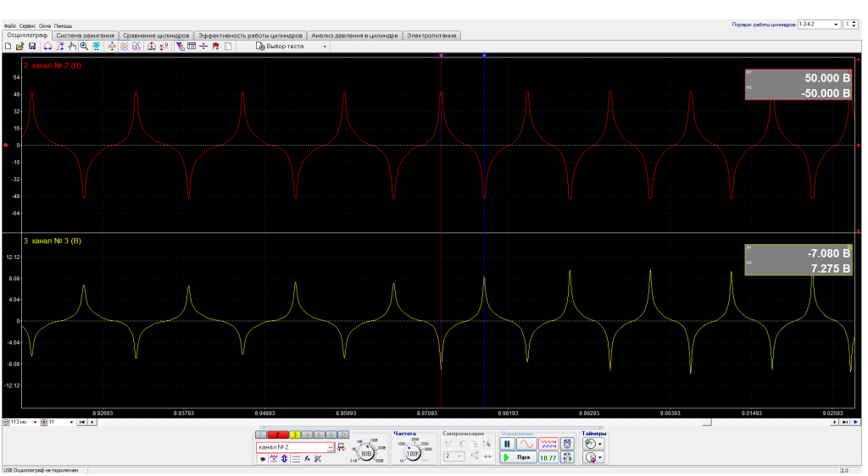Viewport: 868px width, 476px height.
Task: Click the 10.77 value button
Action: [x=548, y=457]
